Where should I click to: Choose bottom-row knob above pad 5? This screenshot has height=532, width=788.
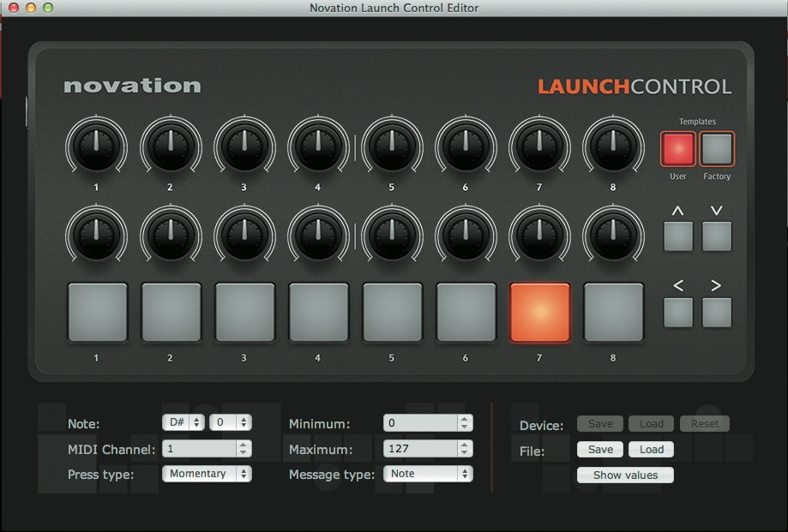click(x=392, y=235)
